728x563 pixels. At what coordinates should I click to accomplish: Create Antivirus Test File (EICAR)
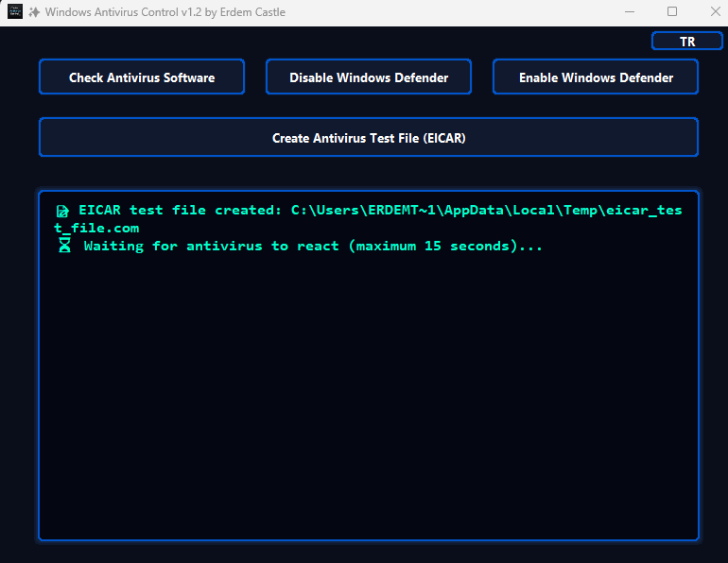click(369, 138)
